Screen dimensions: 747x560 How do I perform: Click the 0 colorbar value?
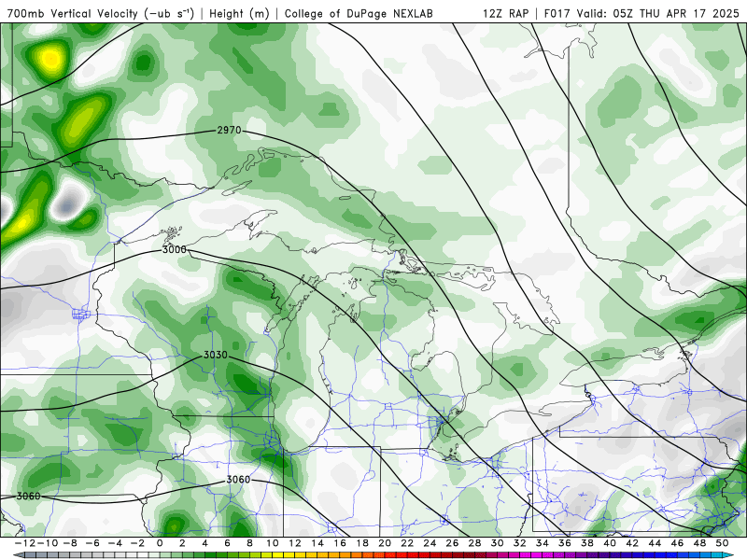click(x=160, y=543)
